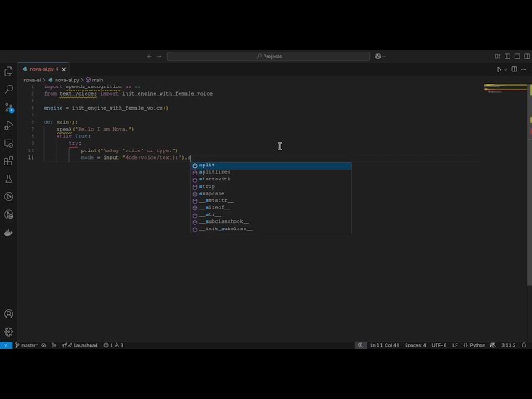
Task: Select the main symbol breadcrumb
Action: pos(95,80)
